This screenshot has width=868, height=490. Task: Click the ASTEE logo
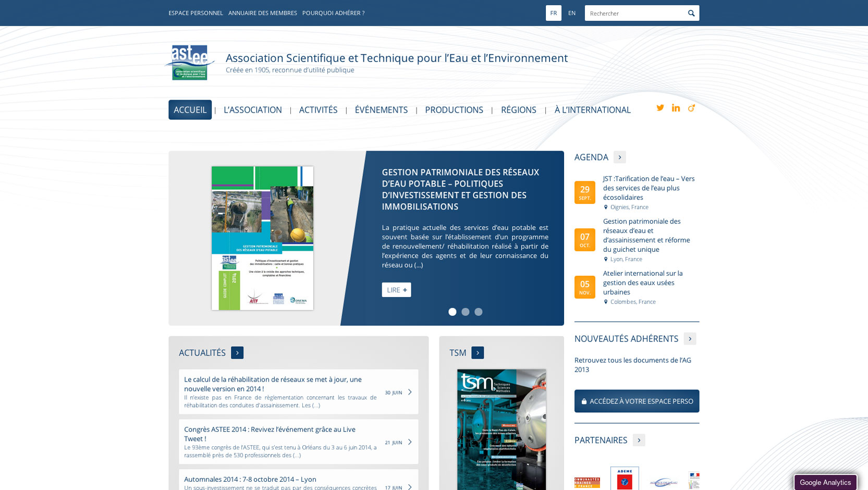click(190, 63)
